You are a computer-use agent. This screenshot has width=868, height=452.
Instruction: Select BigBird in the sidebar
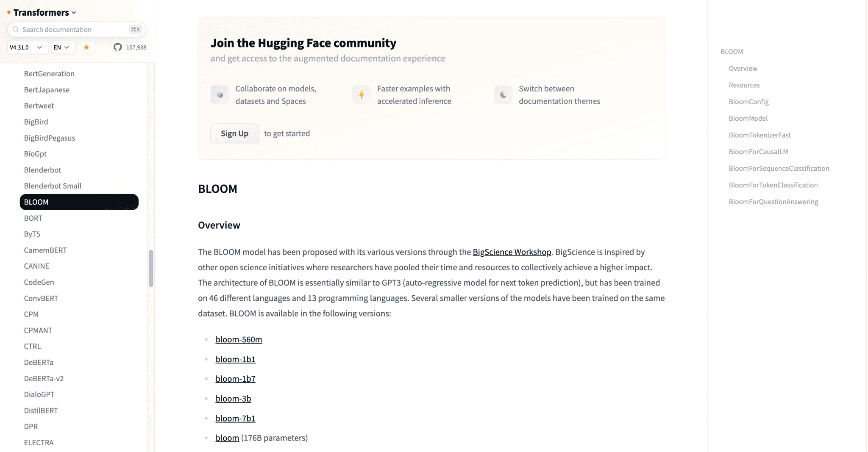click(x=36, y=122)
